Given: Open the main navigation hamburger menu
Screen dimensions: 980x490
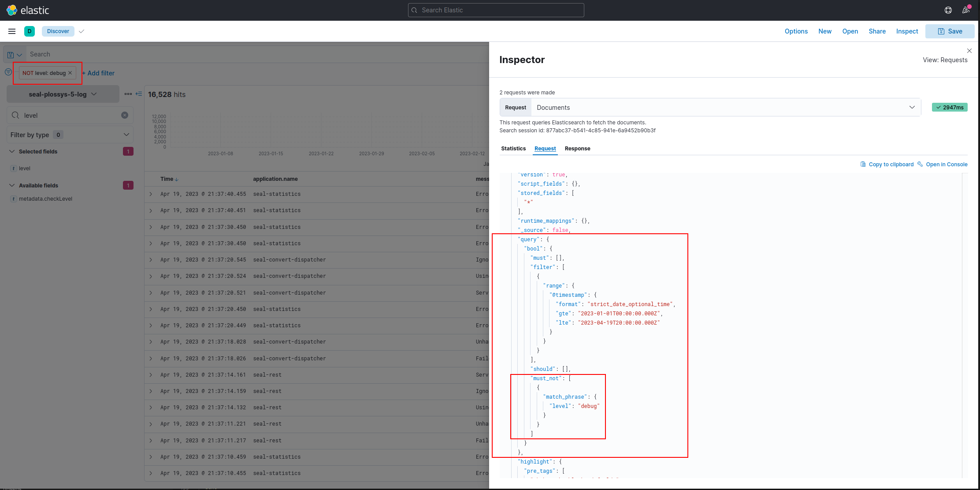Looking at the screenshot, I should tap(12, 31).
